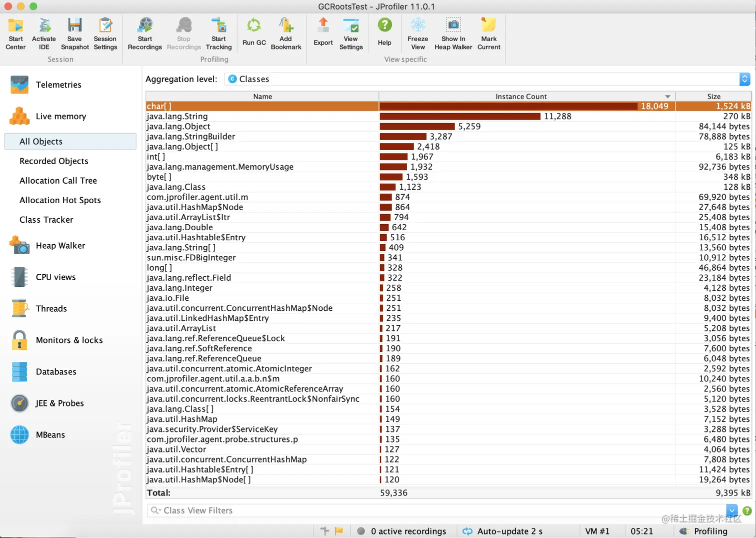The height and width of the screenshot is (538, 756).
Task: Select the All Objects view
Action: pyautogui.click(x=70, y=142)
